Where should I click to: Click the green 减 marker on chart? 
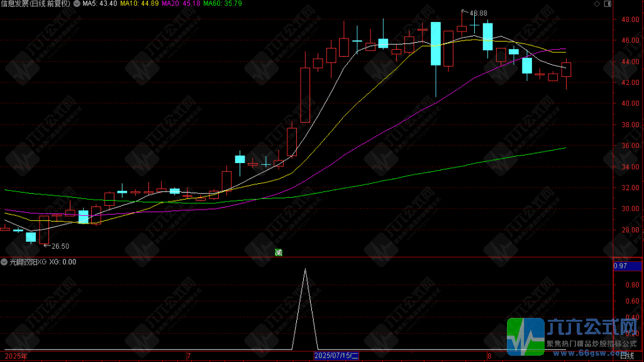(279, 252)
